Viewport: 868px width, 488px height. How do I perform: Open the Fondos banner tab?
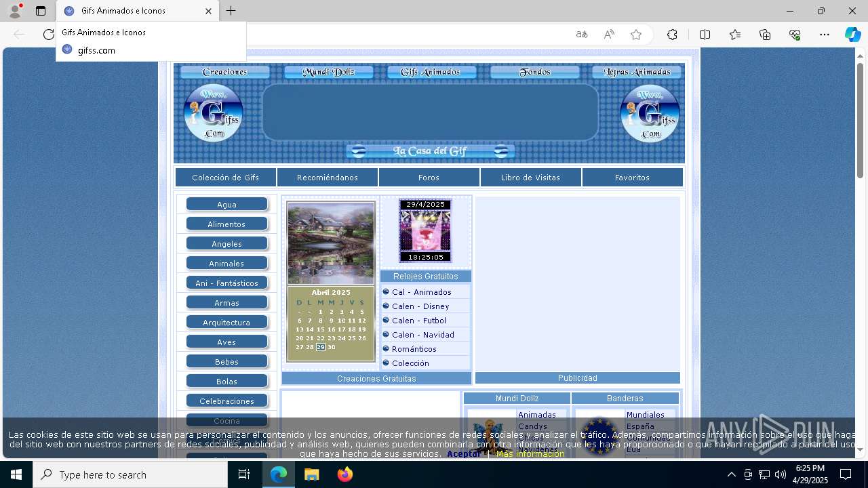(x=534, y=72)
